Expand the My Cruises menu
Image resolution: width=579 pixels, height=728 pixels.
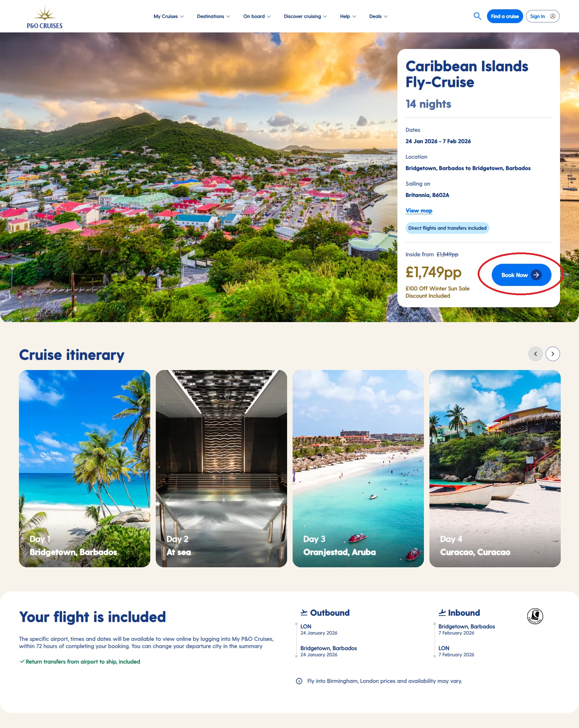[169, 16]
